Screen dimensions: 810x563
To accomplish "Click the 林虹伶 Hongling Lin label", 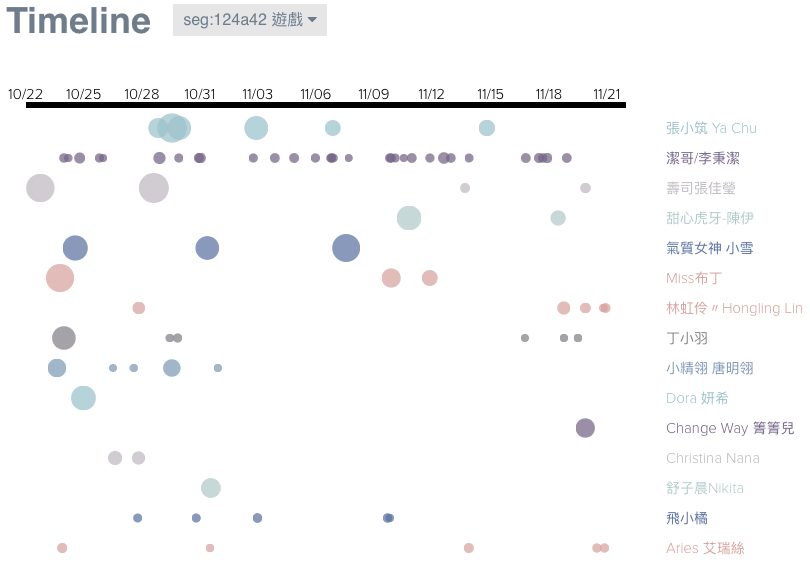I will [x=733, y=308].
